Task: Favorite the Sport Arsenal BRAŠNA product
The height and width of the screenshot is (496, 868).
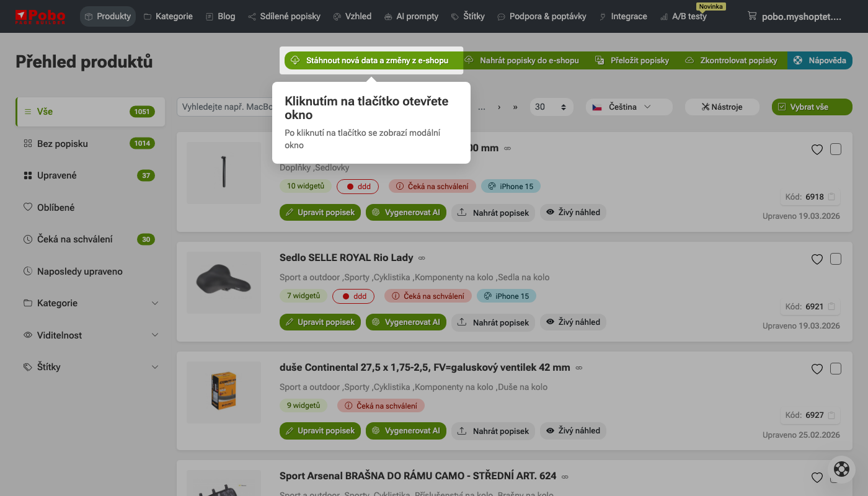Action: pos(817,477)
